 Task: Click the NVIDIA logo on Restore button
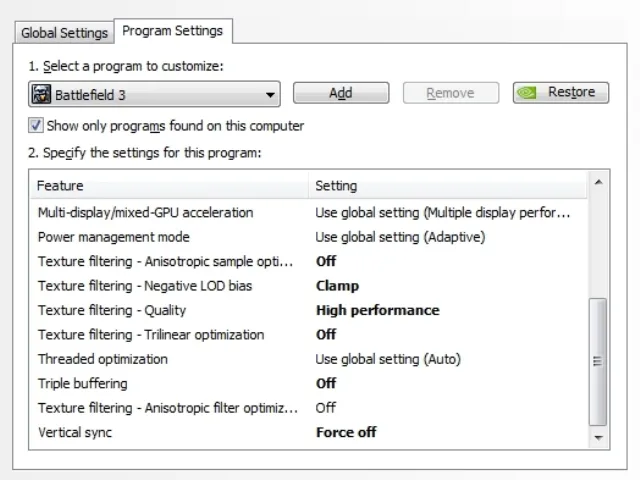[527, 93]
